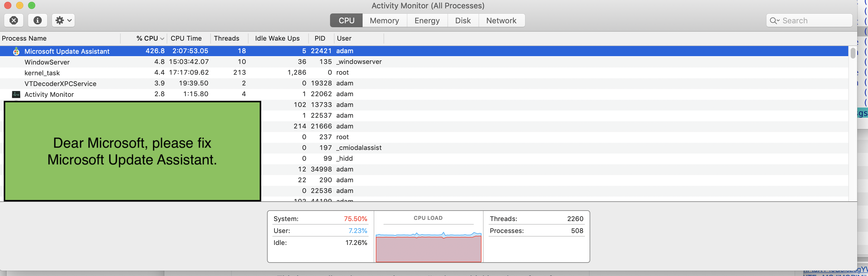Select the WindowServer process row
The width and height of the screenshot is (868, 276).
pos(424,62)
